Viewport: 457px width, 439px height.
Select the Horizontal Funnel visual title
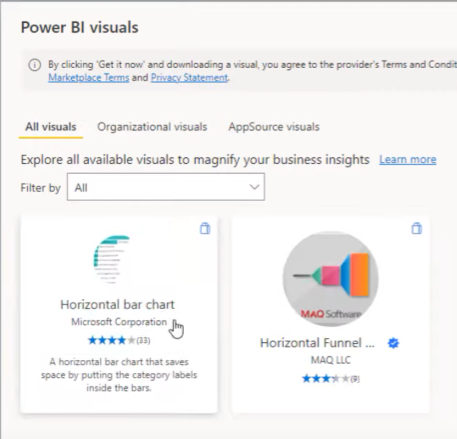pyautogui.click(x=317, y=343)
